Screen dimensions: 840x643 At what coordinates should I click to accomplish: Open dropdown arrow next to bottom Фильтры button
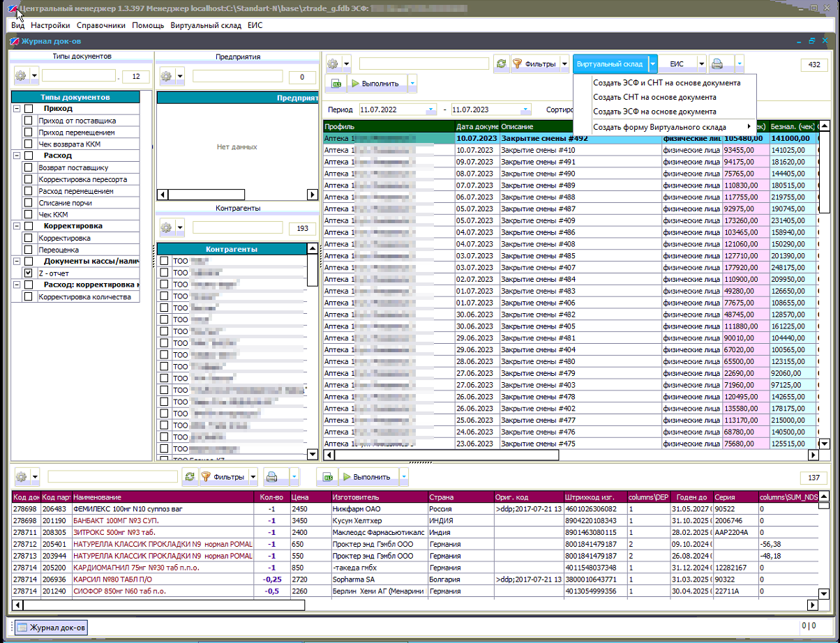[x=253, y=478]
